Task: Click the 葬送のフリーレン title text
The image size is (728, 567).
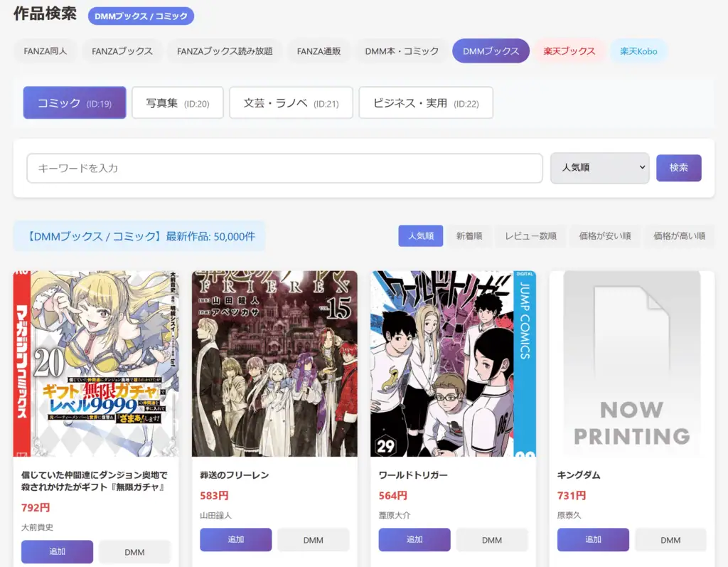Action: [x=235, y=475]
